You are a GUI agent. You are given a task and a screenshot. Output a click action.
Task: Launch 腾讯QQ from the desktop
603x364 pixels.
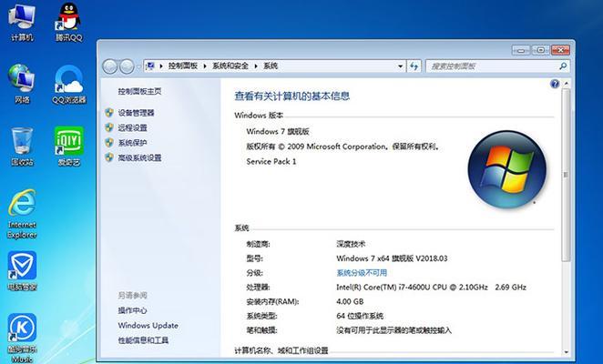pyautogui.click(x=69, y=22)
